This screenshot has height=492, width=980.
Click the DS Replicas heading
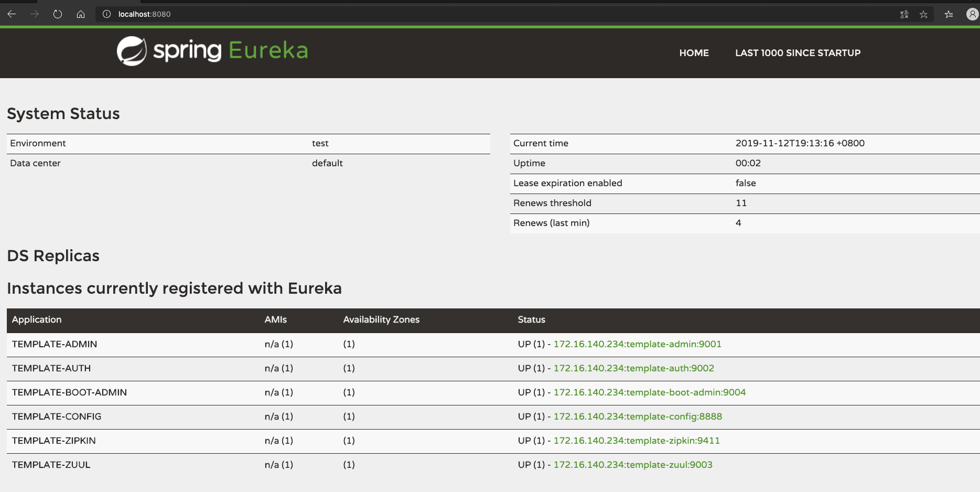[x=53, y=256]
